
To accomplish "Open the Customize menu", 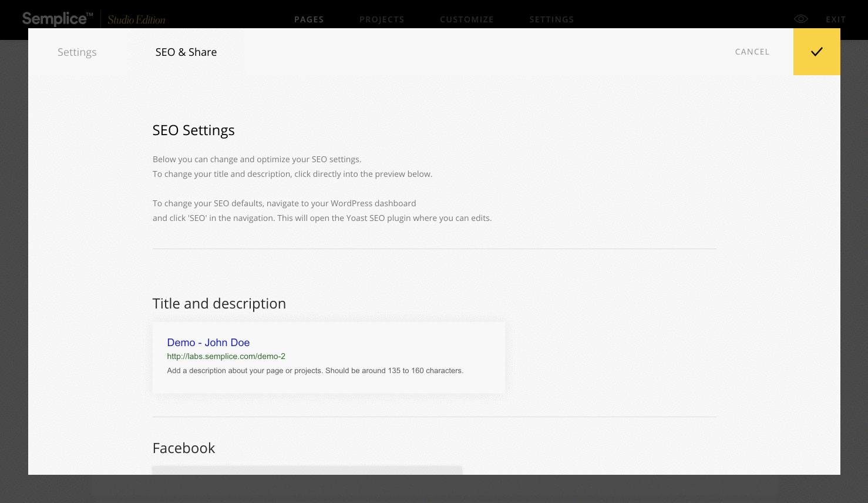I will [466, 19].
